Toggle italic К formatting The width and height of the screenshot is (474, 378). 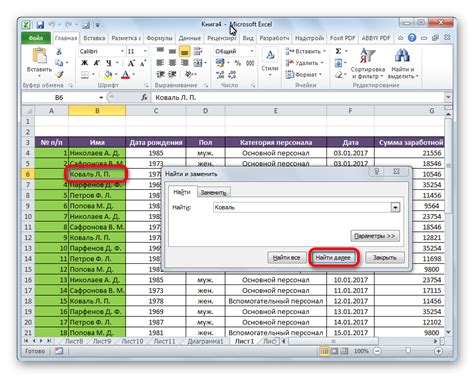(x=97, y=63)
